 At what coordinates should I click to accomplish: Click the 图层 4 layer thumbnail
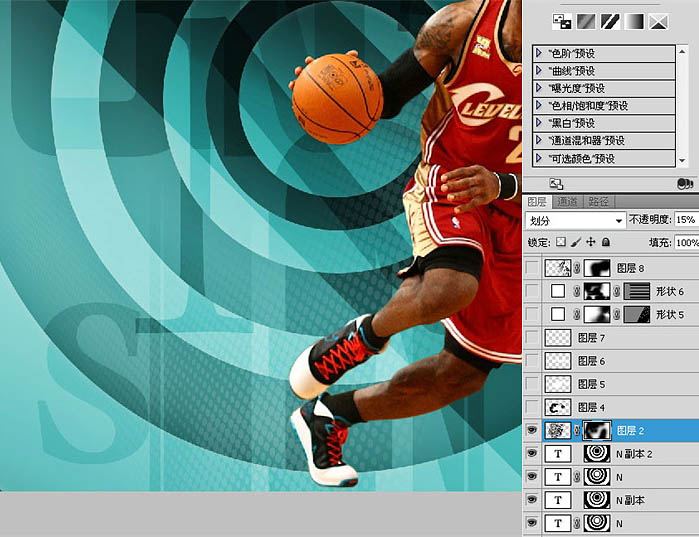pos(558,407)
